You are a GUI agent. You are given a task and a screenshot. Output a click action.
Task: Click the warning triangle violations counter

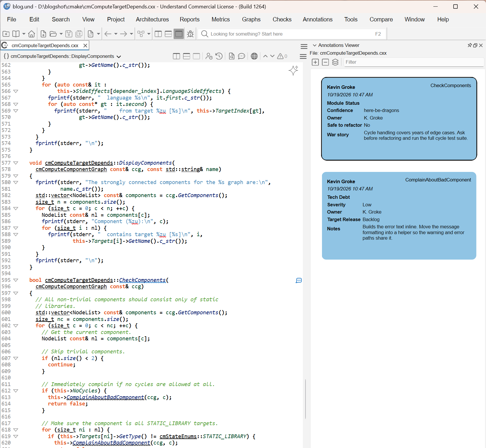pos(282,56)
